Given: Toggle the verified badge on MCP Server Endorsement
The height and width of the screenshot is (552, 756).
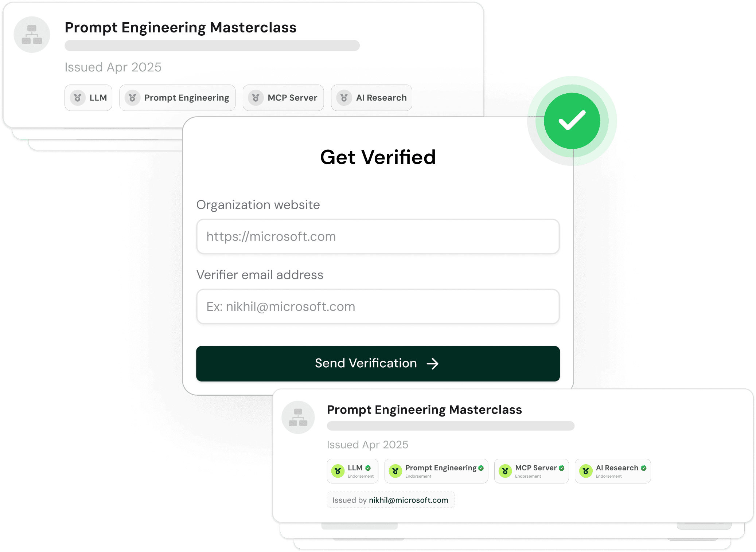Looking at the screenshot, I should click(561, 467).
